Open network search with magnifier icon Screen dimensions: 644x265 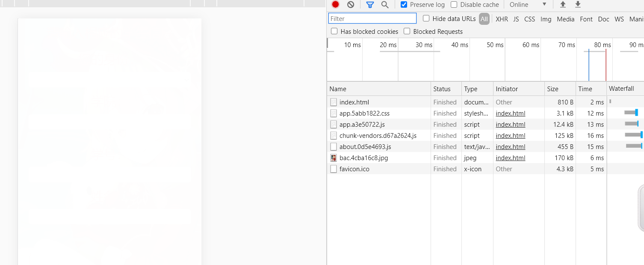[x=385, y=5]
